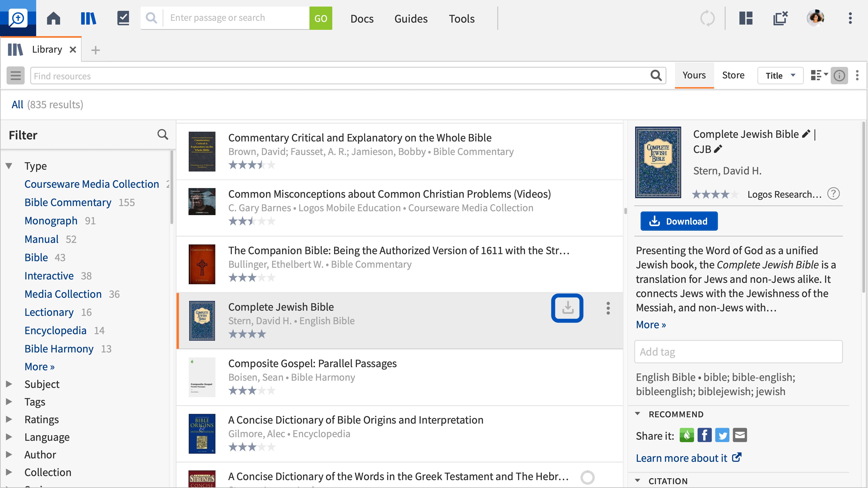Image resolution: width=868 pixels, height=488 pixels.
Task: Download Complete Jewish Bible from list row
Action: 567,308
